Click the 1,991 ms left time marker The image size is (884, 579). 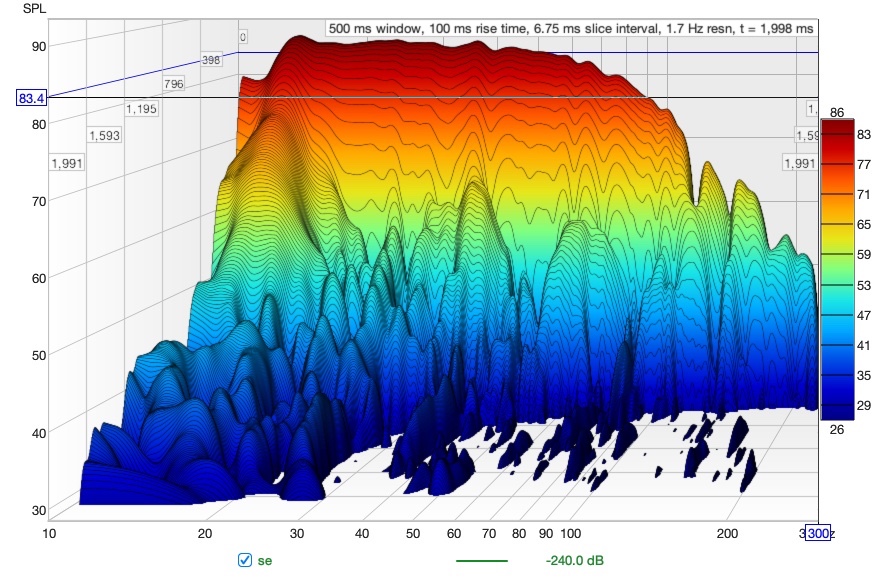[67, 163]
